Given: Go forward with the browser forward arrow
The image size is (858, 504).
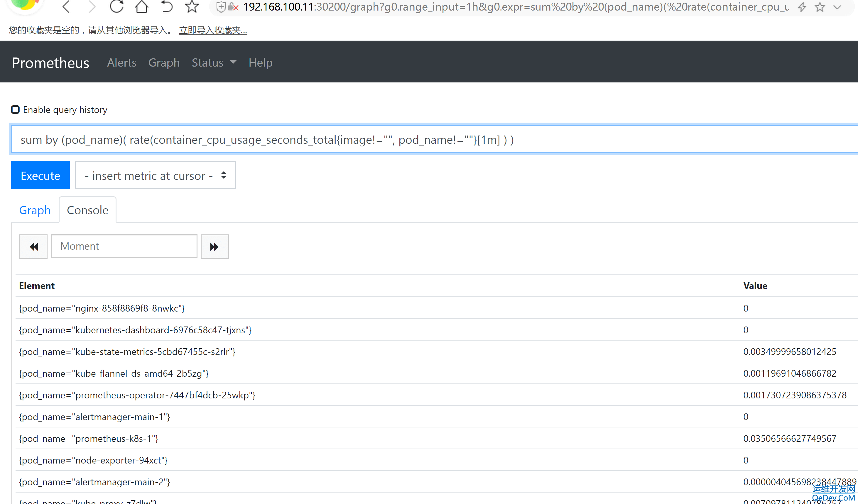Looking at the screenshot, I should [x=92, y=6].
